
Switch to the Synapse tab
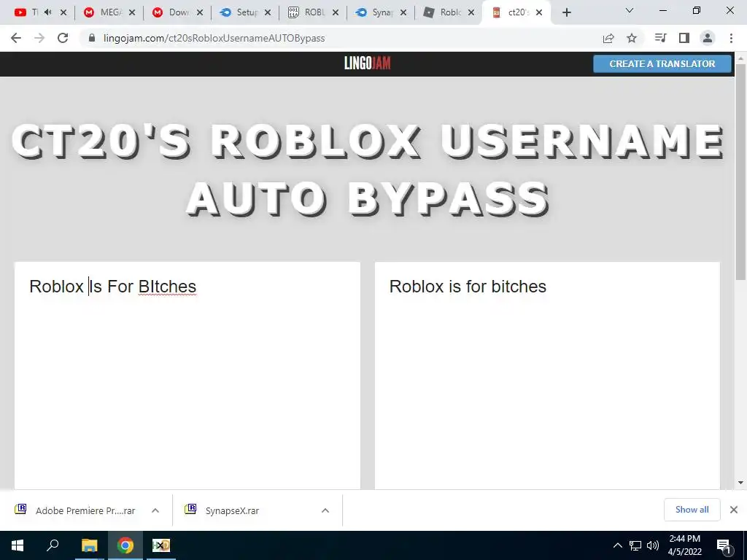tap(381, 12)
